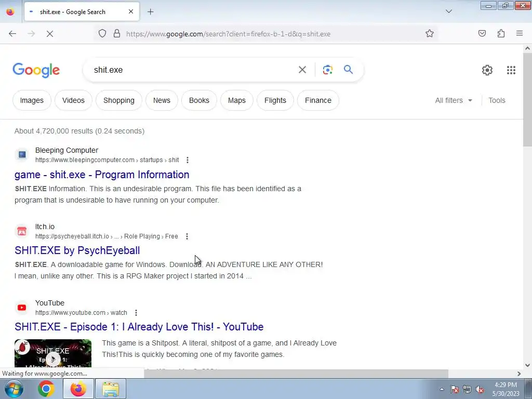Switch to Finance results
The height and width of the screenshot is (399, 532).
pyautogui.click(x=318, y=100)
